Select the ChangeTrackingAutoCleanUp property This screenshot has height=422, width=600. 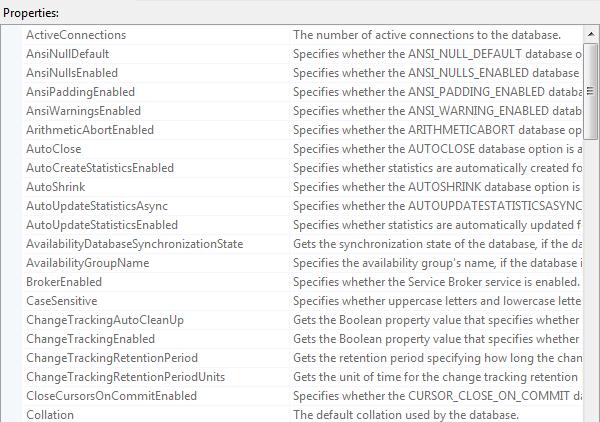pyautogui.click(x=105, y=320)
